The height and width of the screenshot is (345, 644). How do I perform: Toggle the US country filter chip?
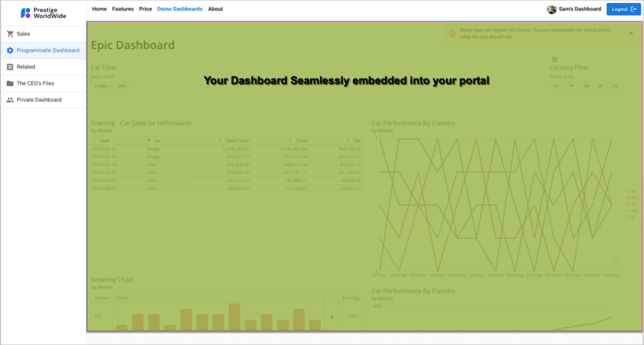coord(615,85)
